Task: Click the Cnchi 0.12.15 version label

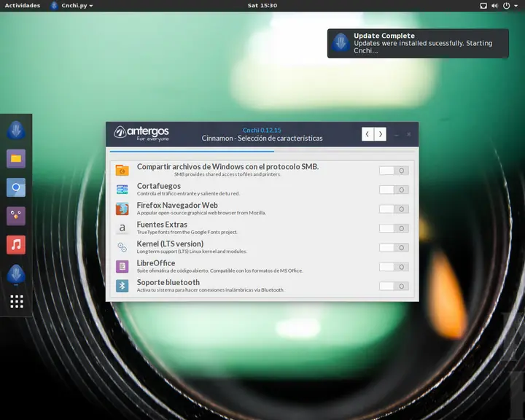Action: click(262, 131)
